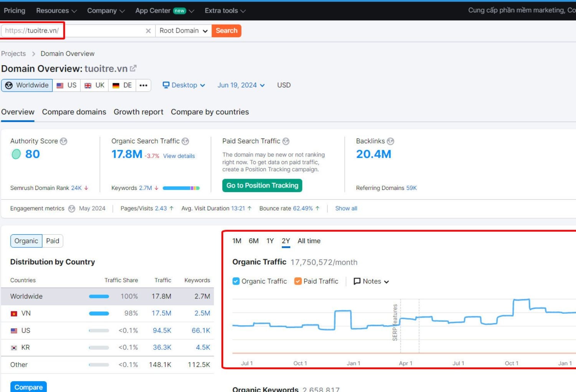Image resolution: width=576 pixels, height=392 pixels.
Task: Click the SERP features chart marker
Action: [x=395, y=322]
